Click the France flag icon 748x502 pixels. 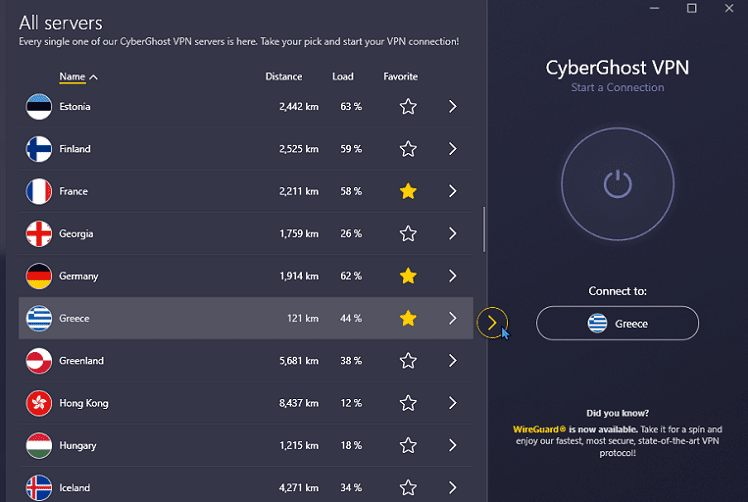point(39,191)
